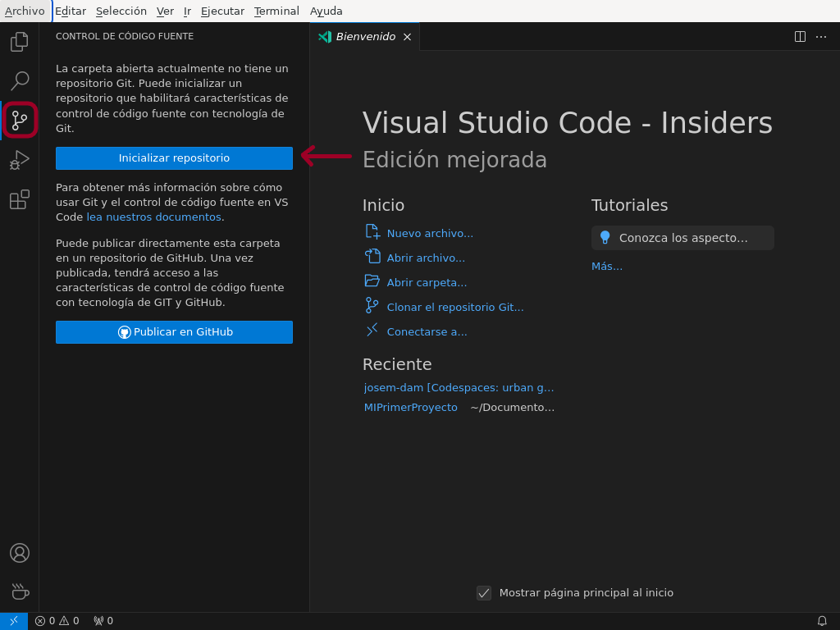Click the lightbulb icon in tutorial card

(x=605, y=237)
